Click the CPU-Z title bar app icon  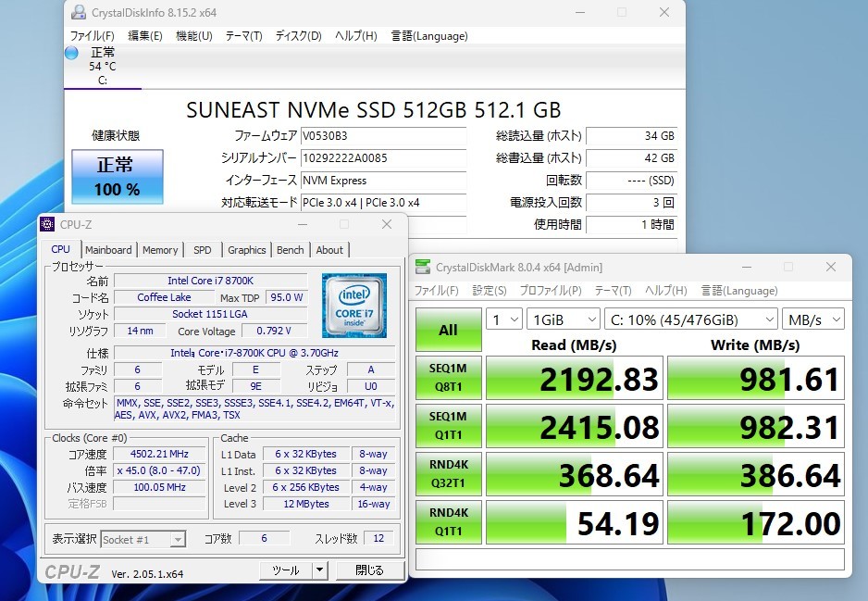47,224
